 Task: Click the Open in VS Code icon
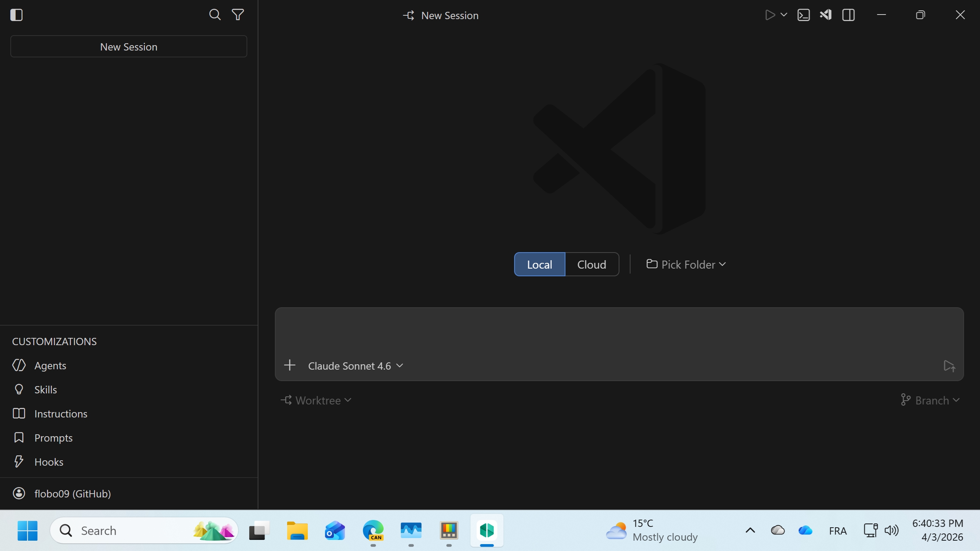[825, 15]
